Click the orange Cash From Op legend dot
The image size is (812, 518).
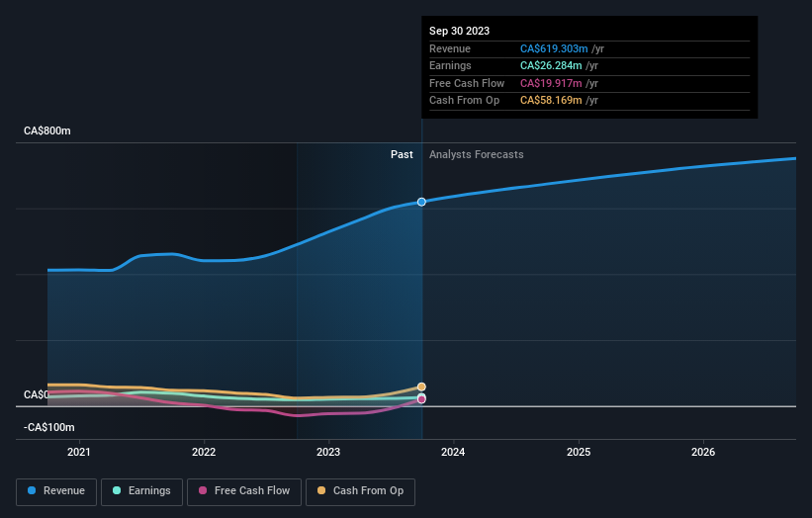pyautogui.click(x=321, y=490)
